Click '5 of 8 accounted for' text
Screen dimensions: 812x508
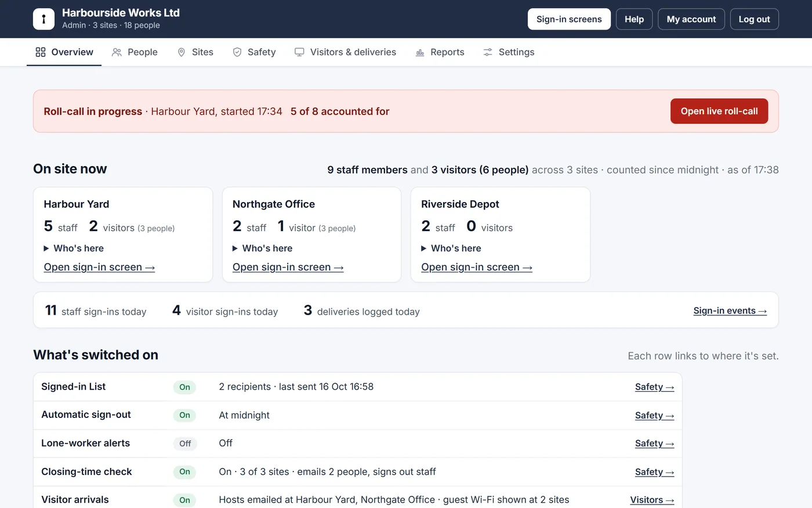[x=340, y=111]
